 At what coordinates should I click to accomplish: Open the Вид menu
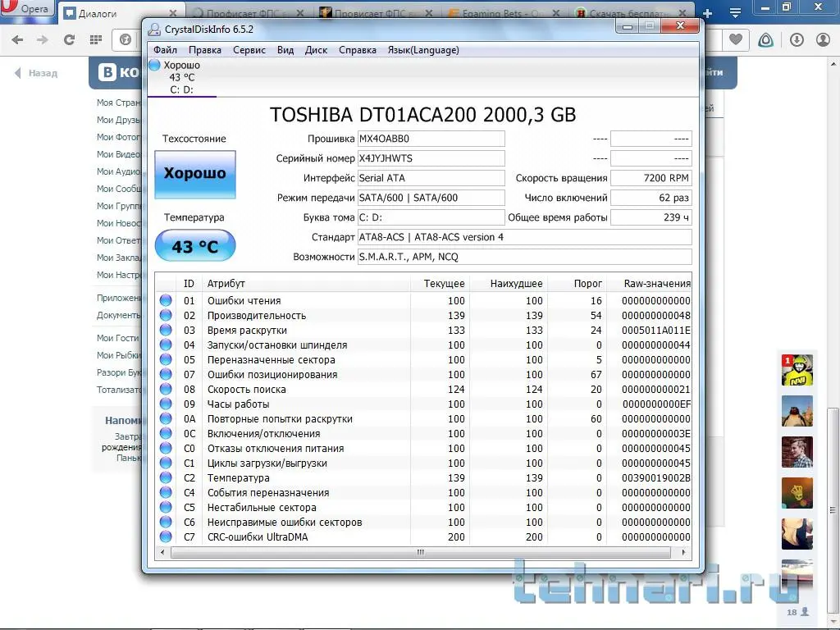point(285,50)
